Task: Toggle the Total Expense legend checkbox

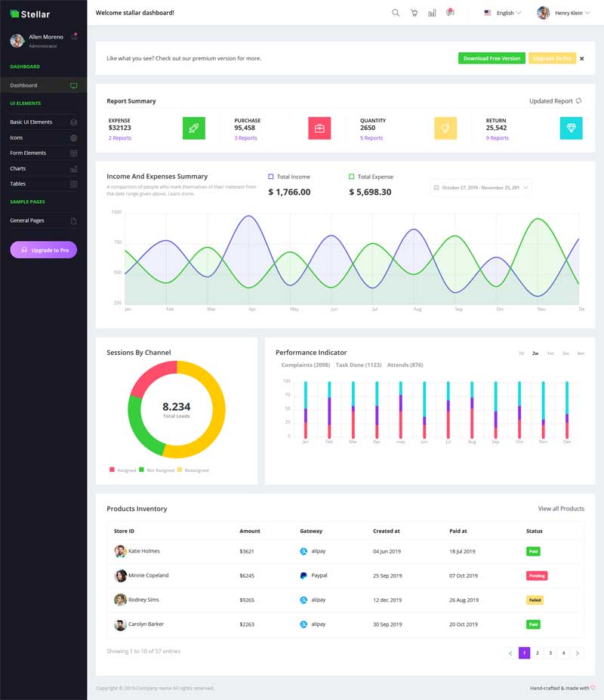Action: (x=351, y=177)
